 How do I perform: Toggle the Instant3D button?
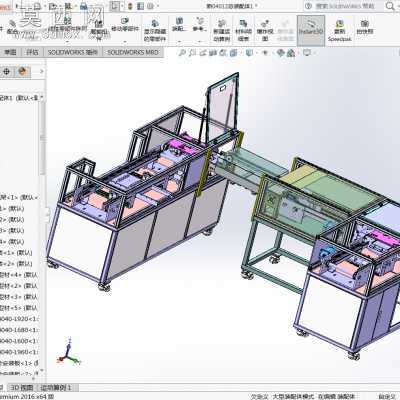pyautogui.click(x=311, y=30)
